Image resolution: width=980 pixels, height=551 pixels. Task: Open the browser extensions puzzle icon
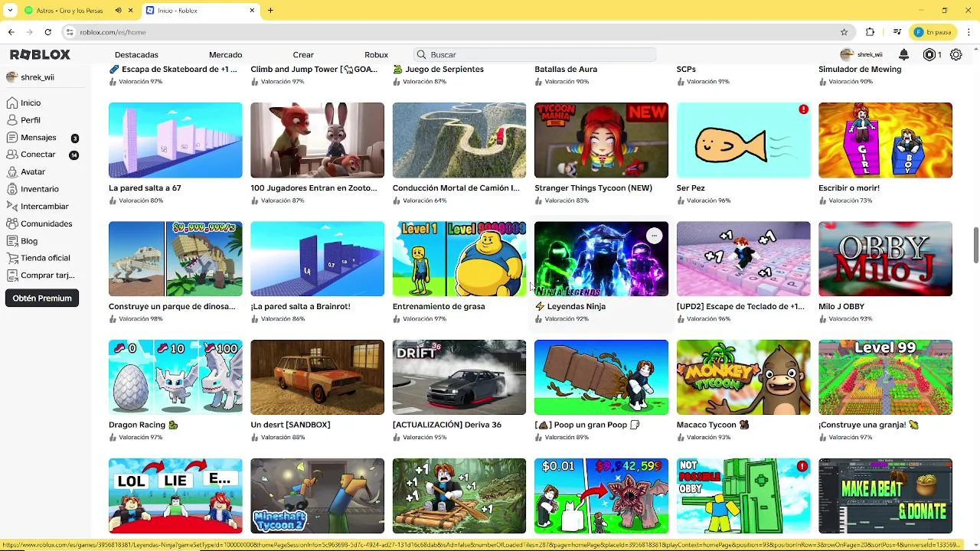(870, 32)
